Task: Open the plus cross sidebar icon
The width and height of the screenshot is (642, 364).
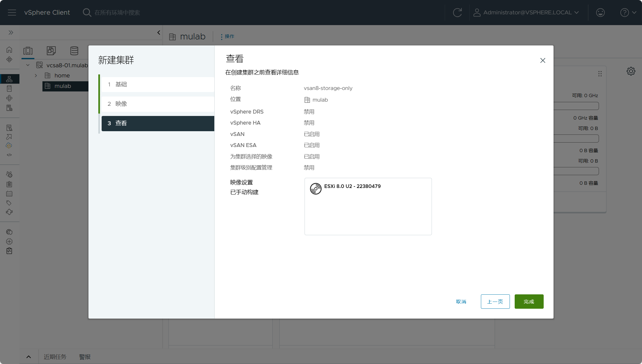Action: [x=9, y=241]
